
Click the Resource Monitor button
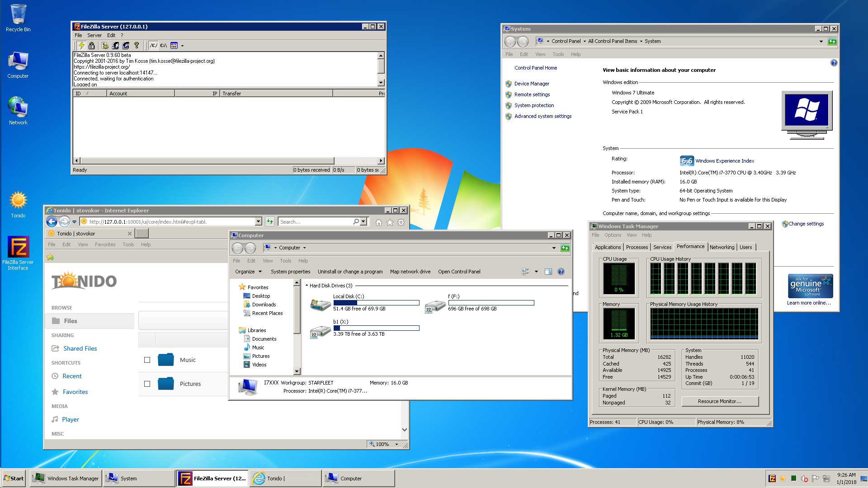tap(720, 401)
